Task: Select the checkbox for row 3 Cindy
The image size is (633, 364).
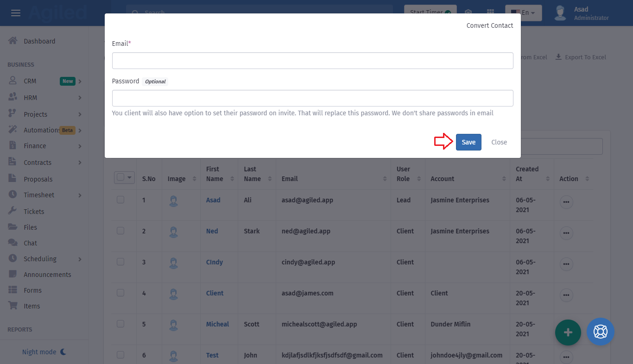Action: pyautogui.click(x=120, y=262)
